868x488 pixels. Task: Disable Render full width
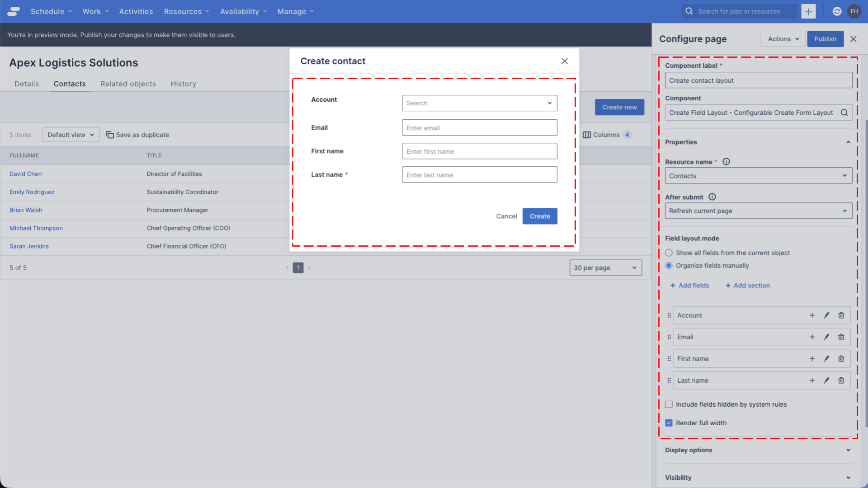point(669,422)
